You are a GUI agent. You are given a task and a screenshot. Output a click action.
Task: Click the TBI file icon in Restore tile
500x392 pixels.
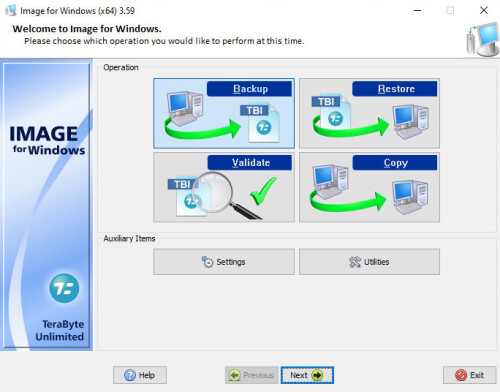331,112
